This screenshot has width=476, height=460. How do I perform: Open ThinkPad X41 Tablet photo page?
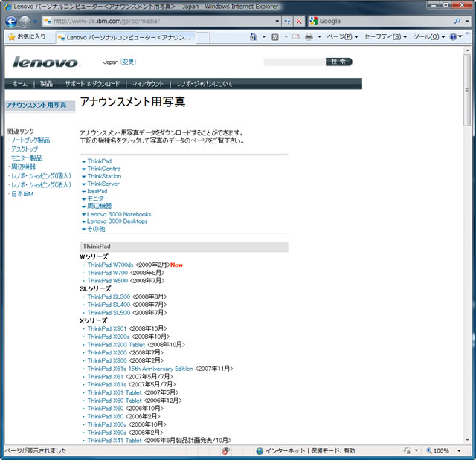click(x=115, y=440)
